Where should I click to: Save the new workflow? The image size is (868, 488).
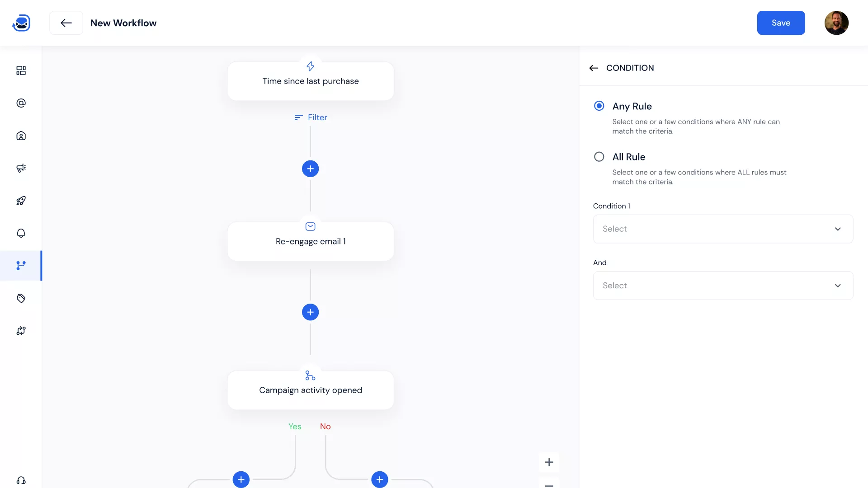(x=781, y=23)
